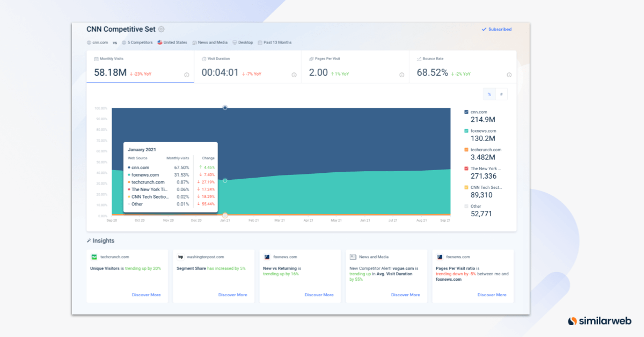Select the Visit Duration metric tab
644x337 pixels.
tap(248, 67)
